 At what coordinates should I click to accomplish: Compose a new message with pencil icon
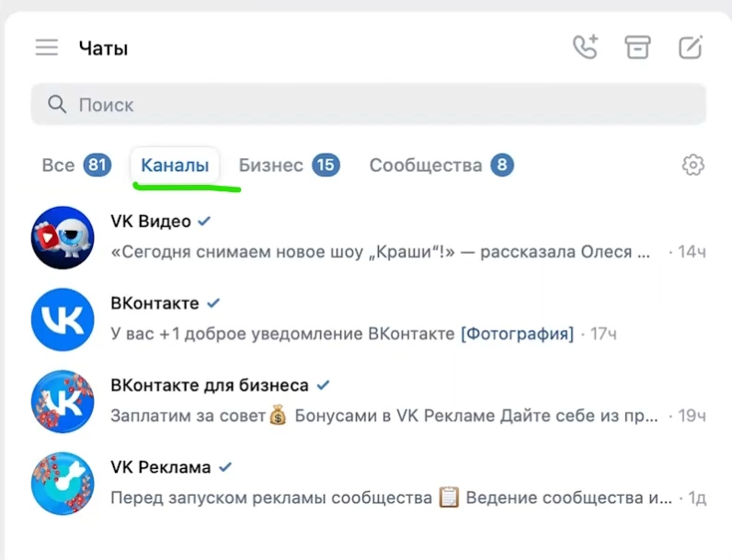point(691,47)
